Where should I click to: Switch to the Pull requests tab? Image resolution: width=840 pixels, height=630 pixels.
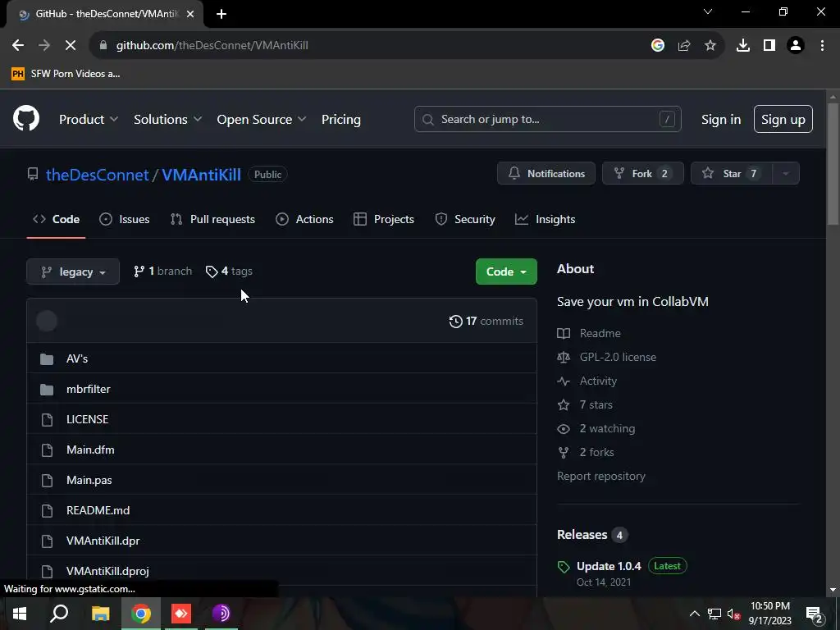click(212, 219)
